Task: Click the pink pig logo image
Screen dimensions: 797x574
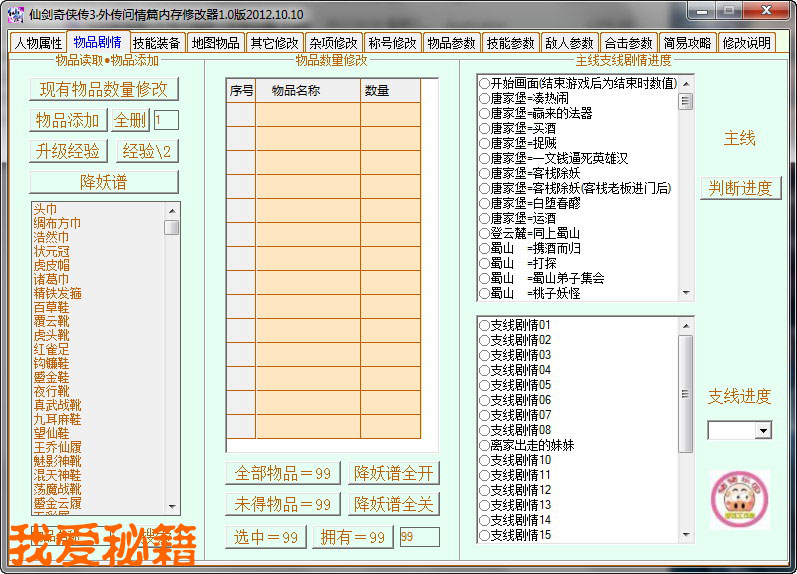Action: pos(739,500)
